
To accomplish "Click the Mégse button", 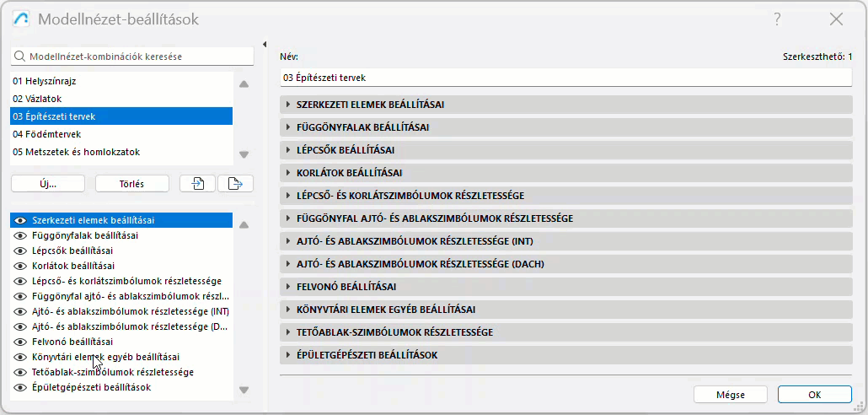I will point(730,395).
